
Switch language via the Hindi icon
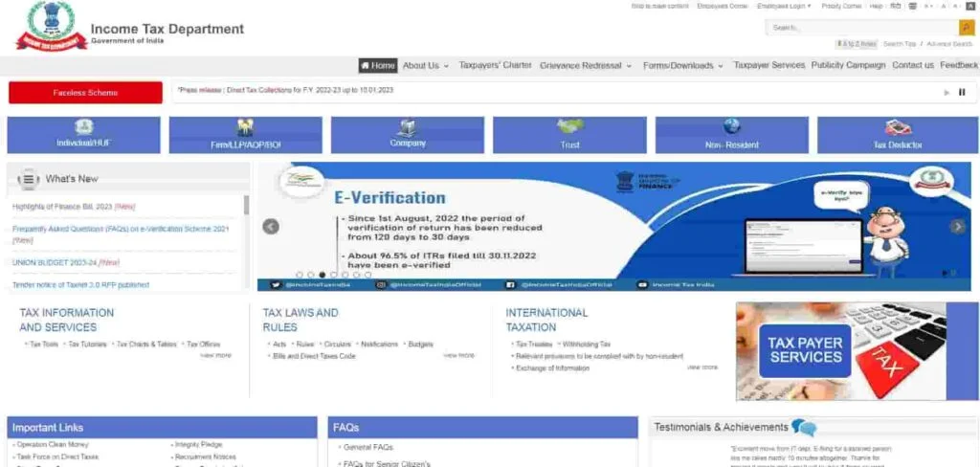tap(896, 7)
